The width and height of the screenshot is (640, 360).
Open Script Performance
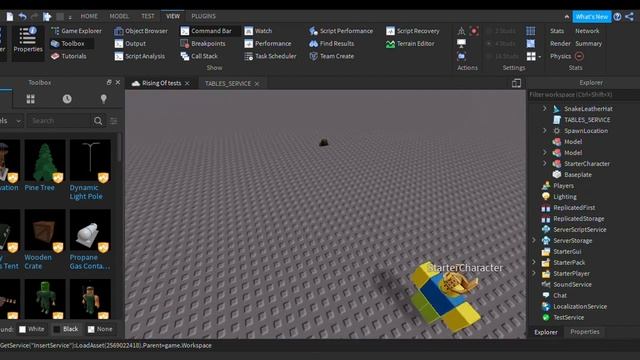coord(341,31)
